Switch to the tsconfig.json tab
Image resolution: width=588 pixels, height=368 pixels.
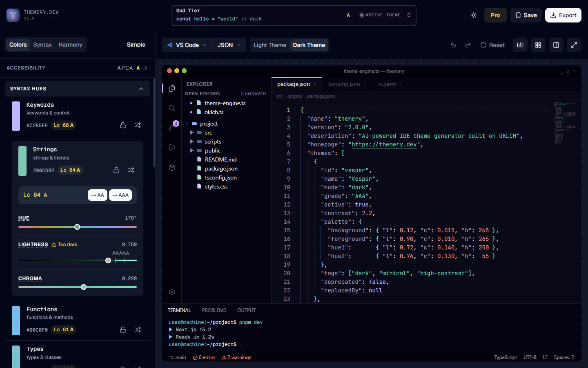click(344, 84)
